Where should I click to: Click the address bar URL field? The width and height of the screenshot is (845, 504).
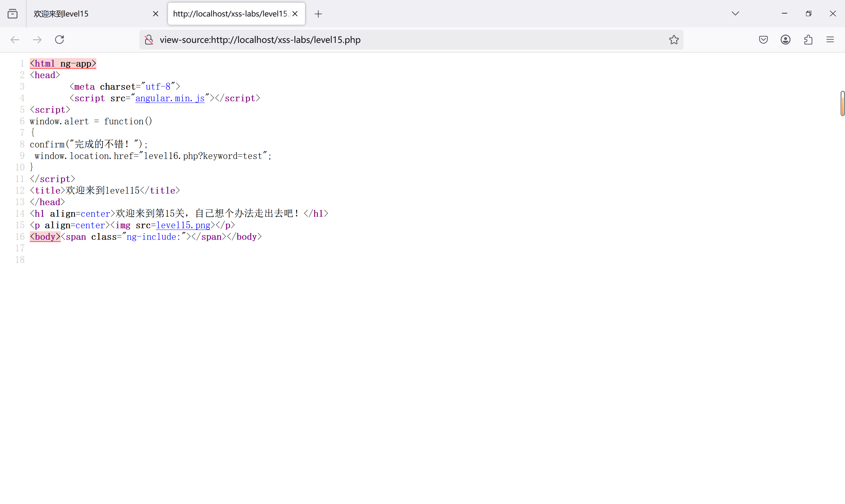coord(408,40)
